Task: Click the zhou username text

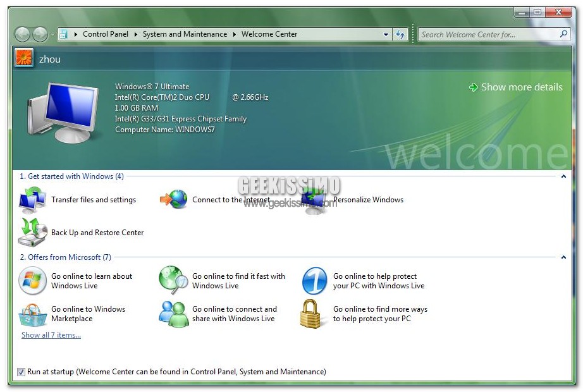Action: [x=50, y=59]
